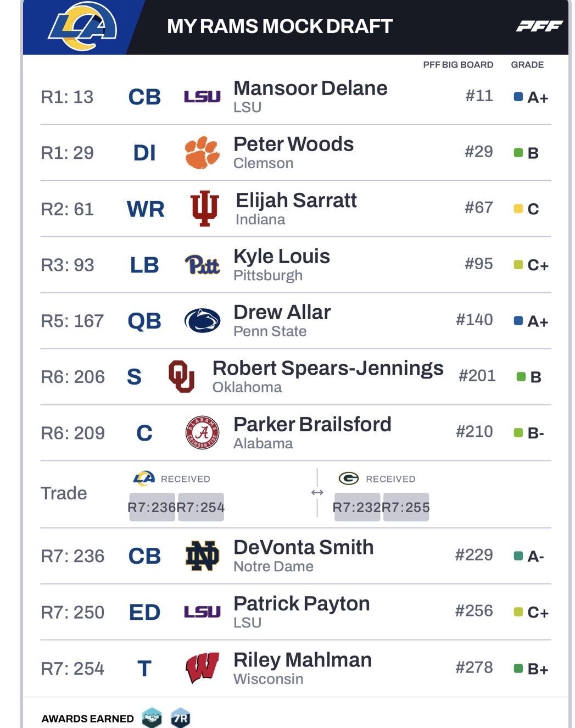Click the Penn State Nittany Lion logo
Viewport: 575px width, 728px height.
[202, 321]
